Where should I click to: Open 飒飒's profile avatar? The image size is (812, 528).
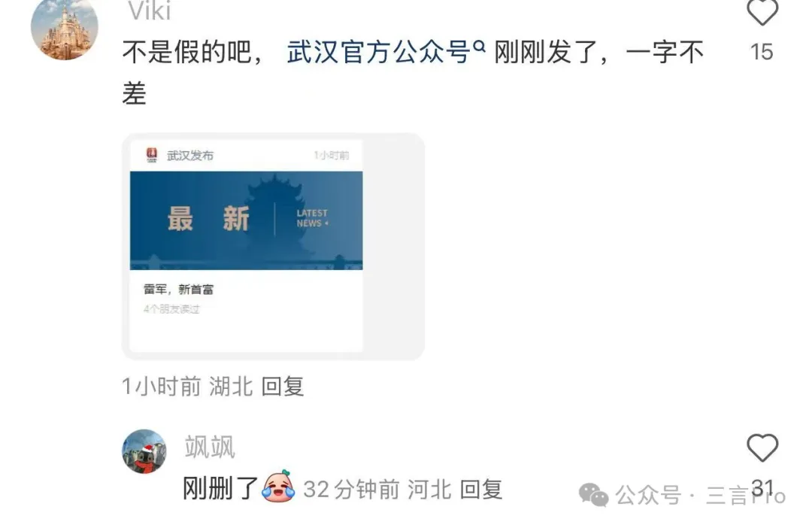click(144, 451)
